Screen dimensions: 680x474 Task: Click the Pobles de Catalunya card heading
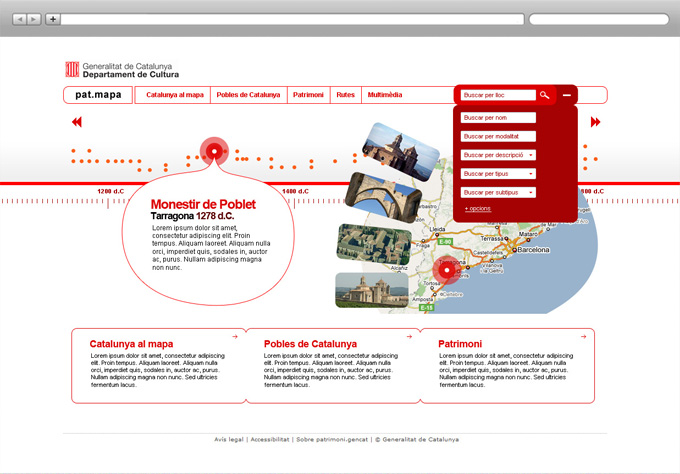[311, 344]
